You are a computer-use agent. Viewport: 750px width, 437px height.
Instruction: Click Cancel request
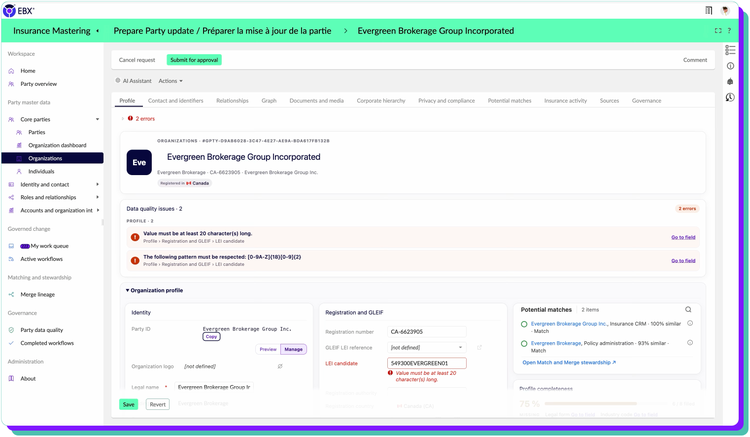[137, 60]
